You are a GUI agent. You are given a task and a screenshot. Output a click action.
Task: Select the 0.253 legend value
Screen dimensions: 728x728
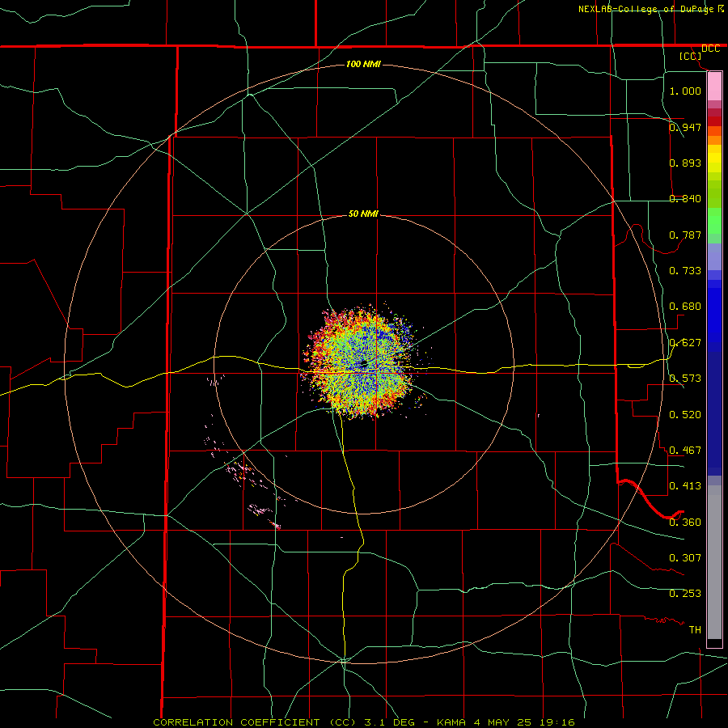pyautogui.click(x=685, y=594)
